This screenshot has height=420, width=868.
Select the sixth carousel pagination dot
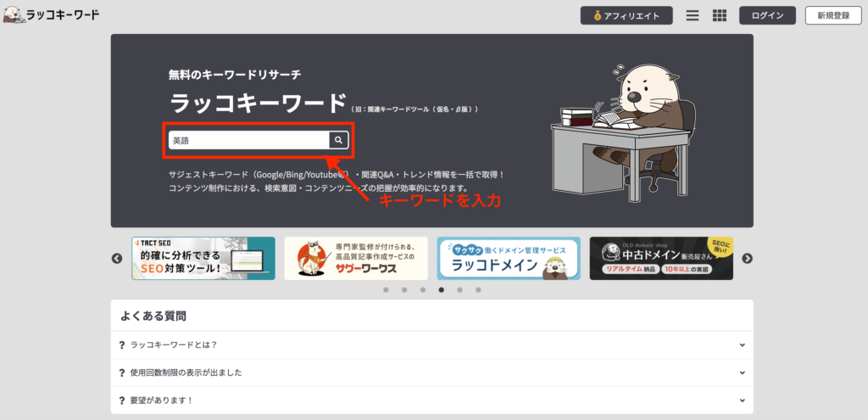click(478, 290)
